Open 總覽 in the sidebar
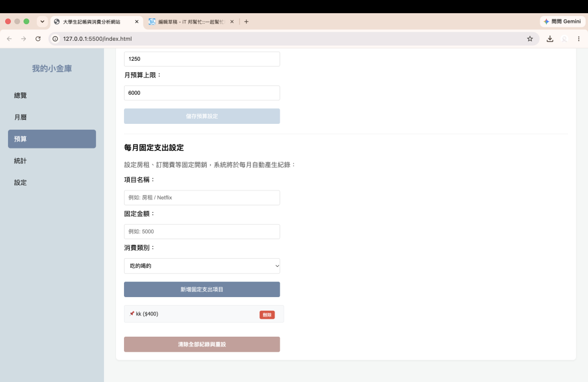Screen dimensions: 588x382 (x=52, y=95)
